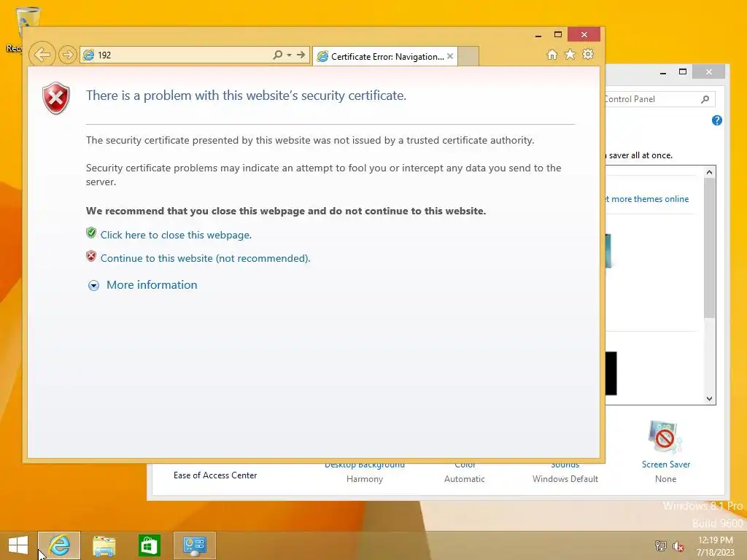Click the large red certificate error shield
This screenshot has width=747, height=560.
[56, 98]
